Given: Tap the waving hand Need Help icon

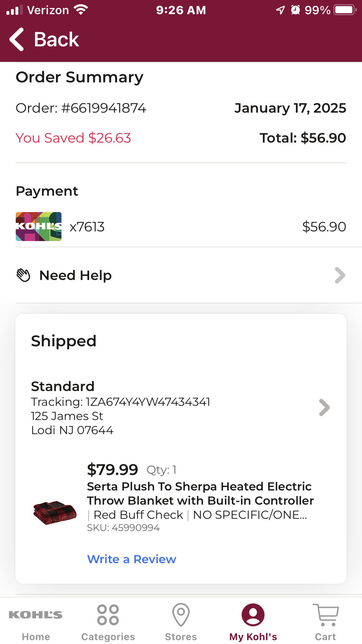Looking at the screenshot, I should 23,275.
